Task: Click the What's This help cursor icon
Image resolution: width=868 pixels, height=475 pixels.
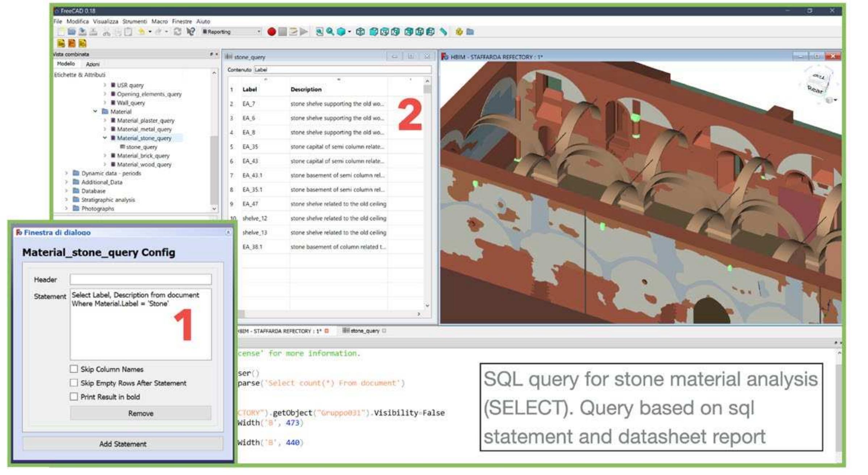Action: 190,32
